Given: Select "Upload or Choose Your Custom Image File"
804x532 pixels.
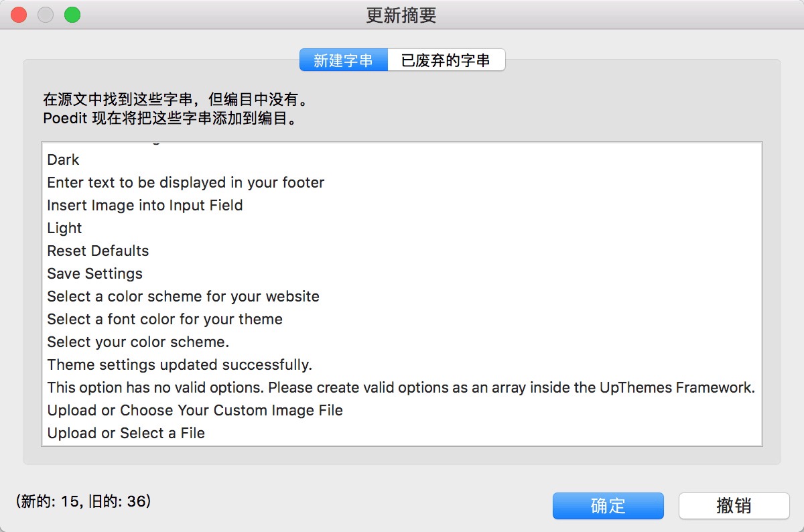Looking at the screenshot, I should pos(195,411).
